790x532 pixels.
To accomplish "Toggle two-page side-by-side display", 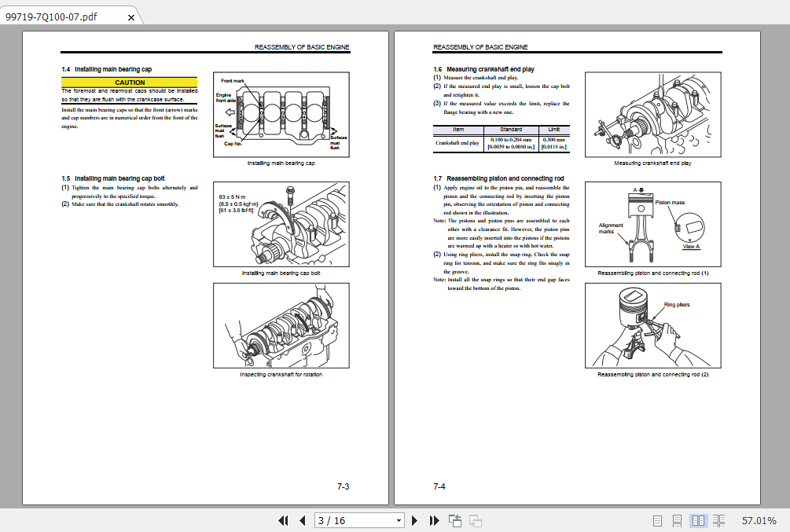I will [698, 520].
